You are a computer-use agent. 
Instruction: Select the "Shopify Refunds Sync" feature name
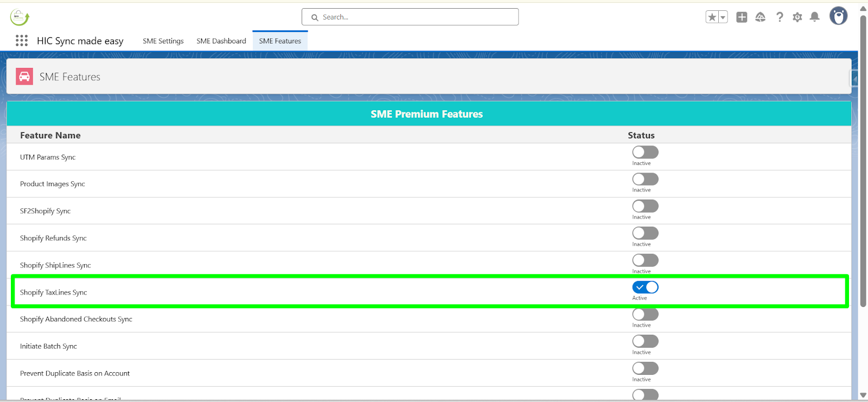(53, 238)
